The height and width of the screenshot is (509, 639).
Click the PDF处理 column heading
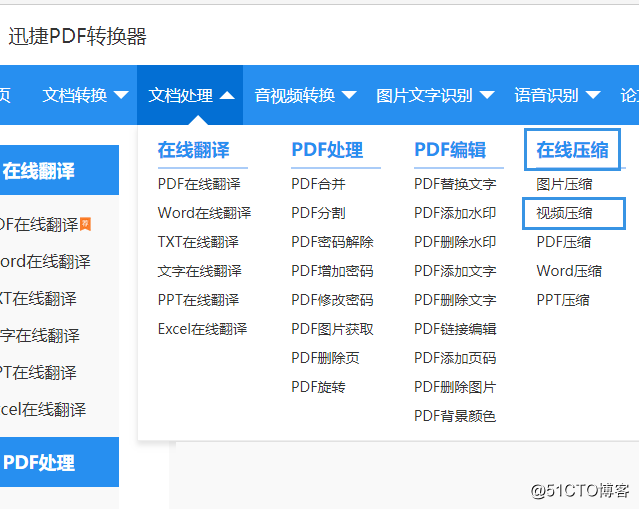(x=327, y=150)
